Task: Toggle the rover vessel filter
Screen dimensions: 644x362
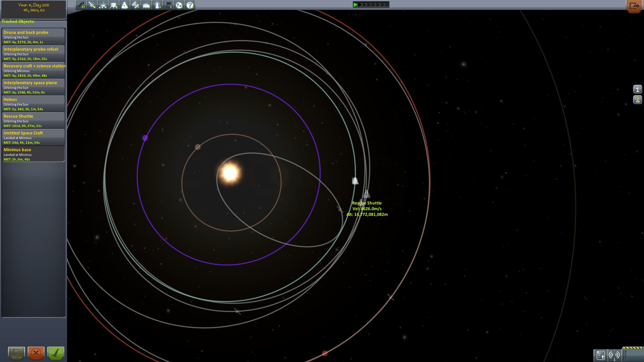Action: tap(103, 5)
